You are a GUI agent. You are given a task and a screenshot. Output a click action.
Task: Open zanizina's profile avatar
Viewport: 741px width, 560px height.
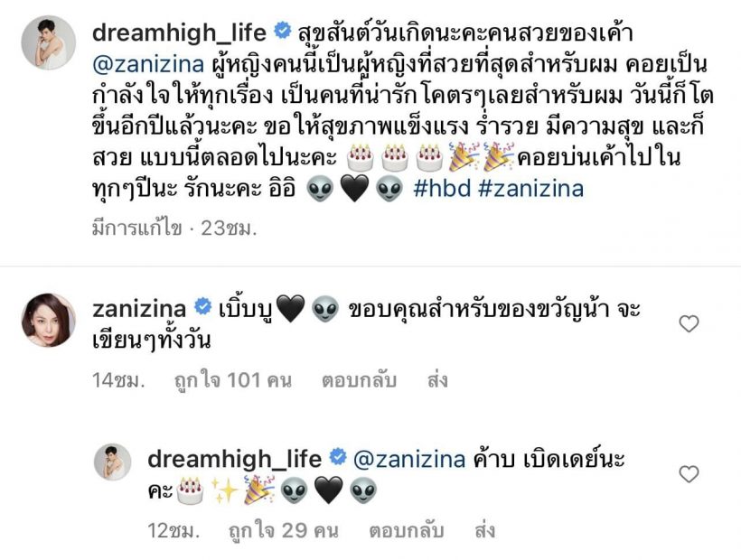49,320
